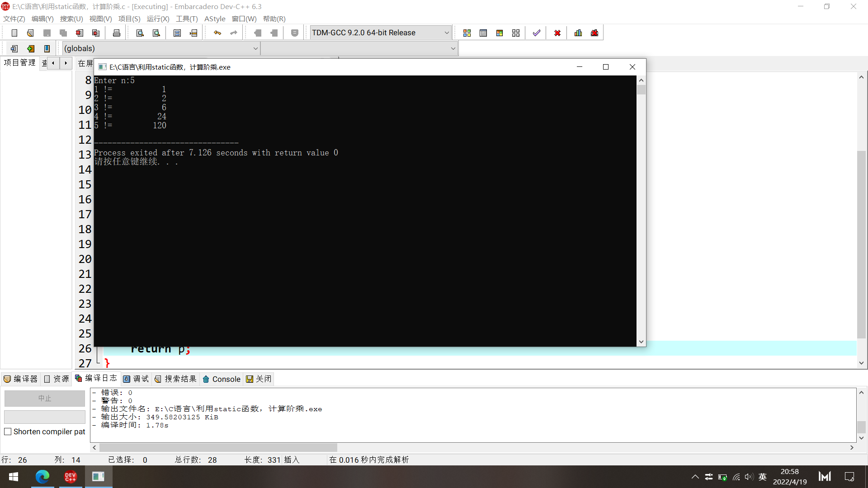868x488 pixels.
Task: Expand the TDM-GCC compiler set dropdown
Action: [x=446, y=33]
